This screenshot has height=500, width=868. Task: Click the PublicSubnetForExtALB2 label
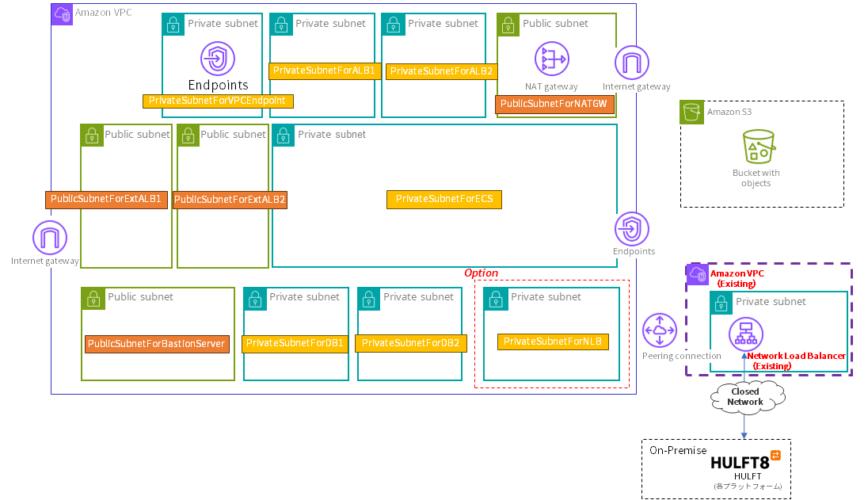[230, 200]
